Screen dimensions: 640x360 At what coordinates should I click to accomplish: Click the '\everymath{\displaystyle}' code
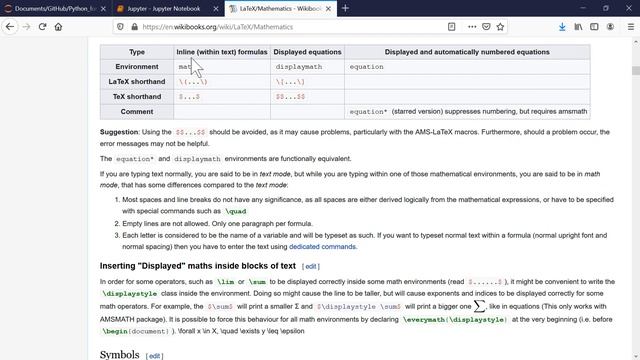click(455, 320)
